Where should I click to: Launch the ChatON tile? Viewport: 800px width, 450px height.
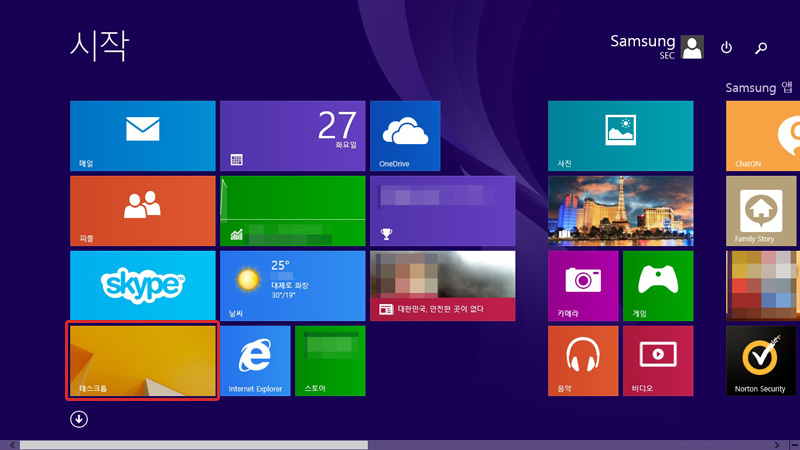tap(763, 136)
